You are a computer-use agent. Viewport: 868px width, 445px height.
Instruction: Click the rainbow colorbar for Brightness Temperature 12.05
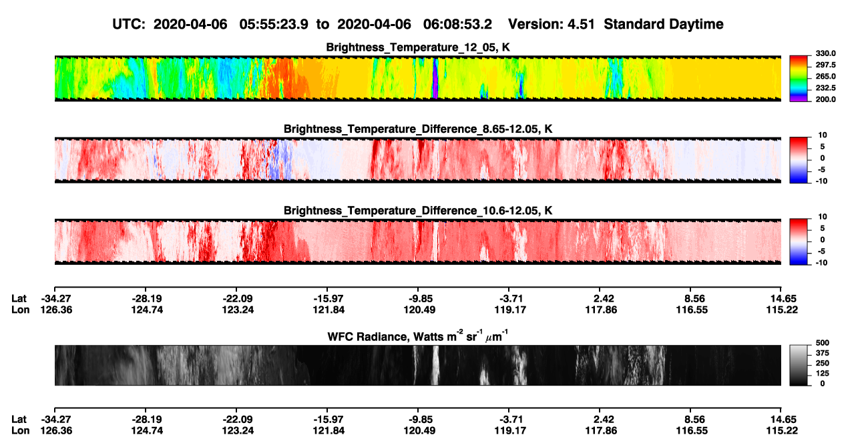click(x=799, y=78)
